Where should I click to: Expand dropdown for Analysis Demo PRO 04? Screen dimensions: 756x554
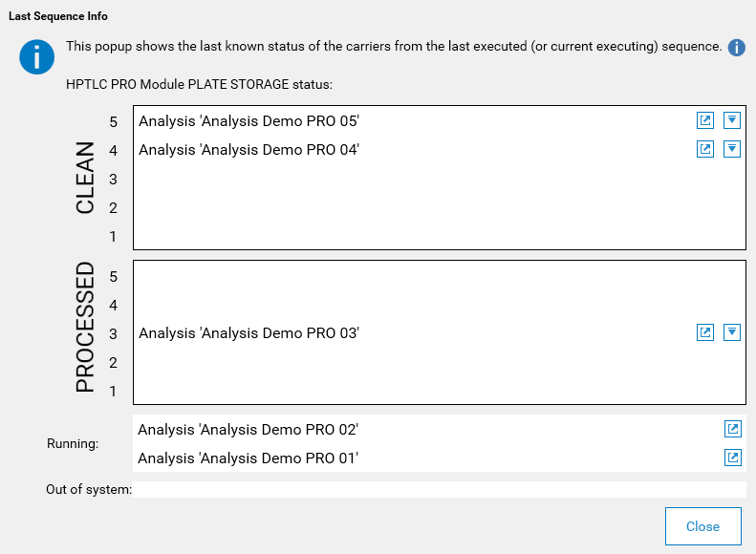point(732,149)
